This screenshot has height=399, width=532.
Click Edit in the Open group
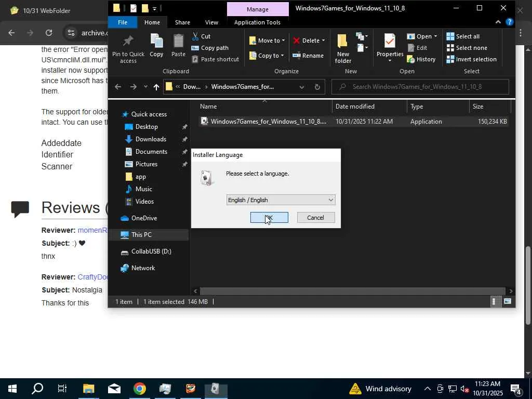pos(417,48)
